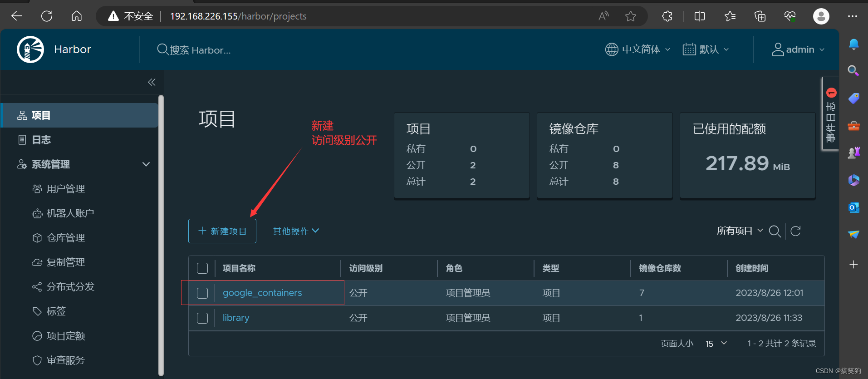
Task: Open the 所有项目 filter dropdown
Action: pos(740,231)
